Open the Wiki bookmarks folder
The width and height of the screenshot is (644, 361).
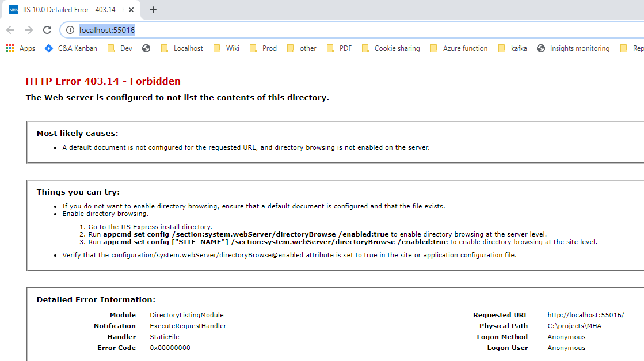pyautogui.click(x=227, y=48)
